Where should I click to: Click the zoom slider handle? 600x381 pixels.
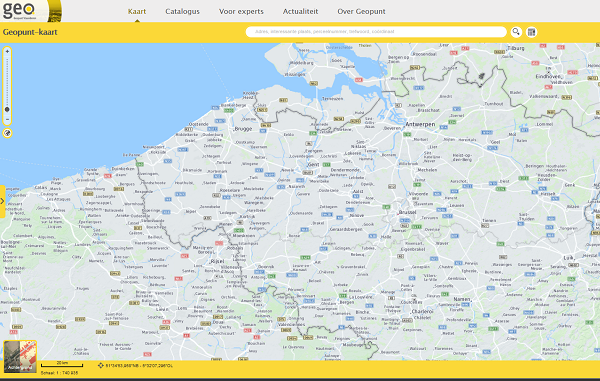tap(7, 109)
